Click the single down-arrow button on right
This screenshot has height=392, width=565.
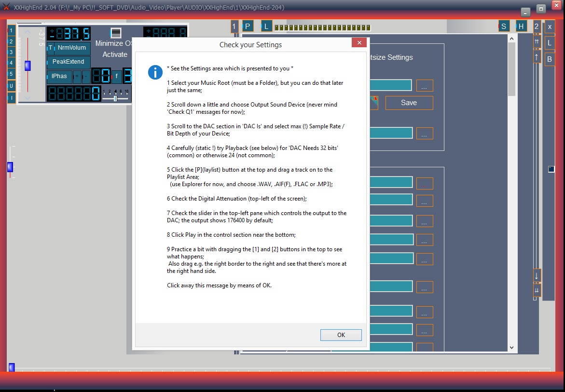point(537,276)
